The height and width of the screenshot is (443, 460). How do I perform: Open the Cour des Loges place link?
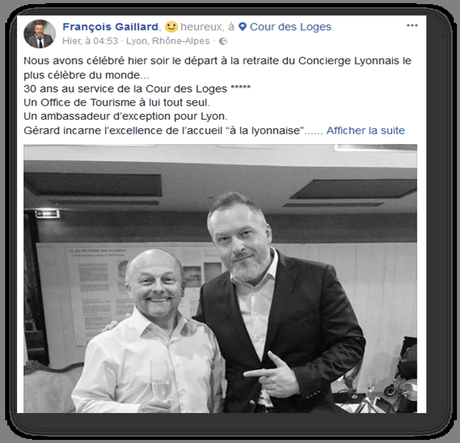pyautogui.click(x=291, y=27)
